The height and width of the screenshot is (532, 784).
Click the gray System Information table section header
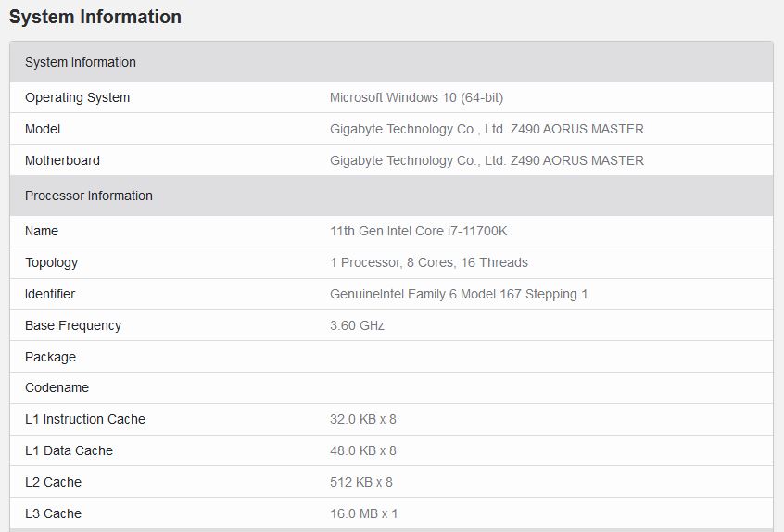81,62
